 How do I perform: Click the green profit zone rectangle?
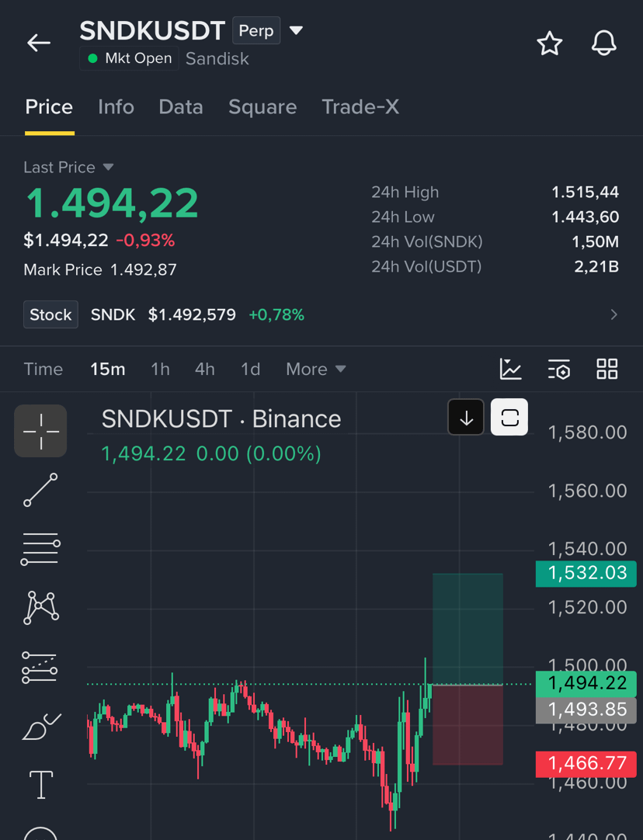coord(467,629)
